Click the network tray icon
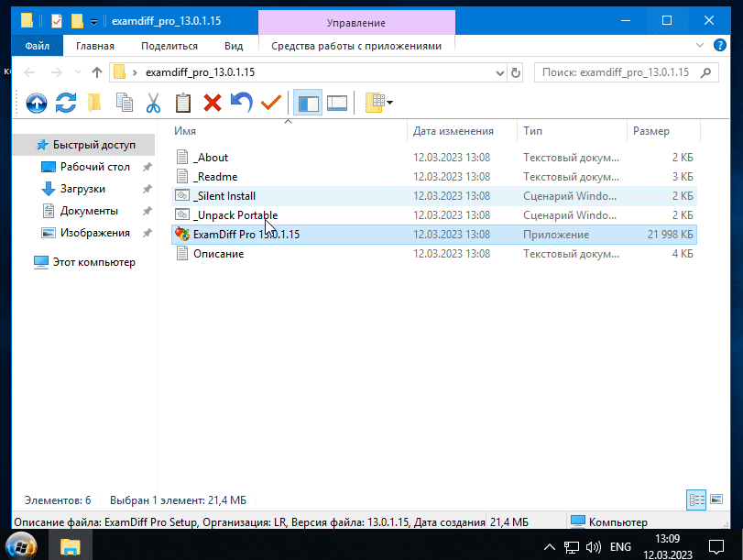The width and height of the screenshot is (743, 560). coord(571,547)
